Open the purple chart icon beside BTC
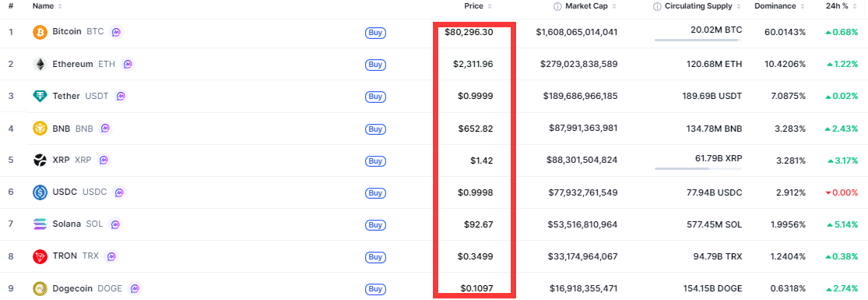Image resolution: width=868 pixels, height=300 pixels. [116, 32]
